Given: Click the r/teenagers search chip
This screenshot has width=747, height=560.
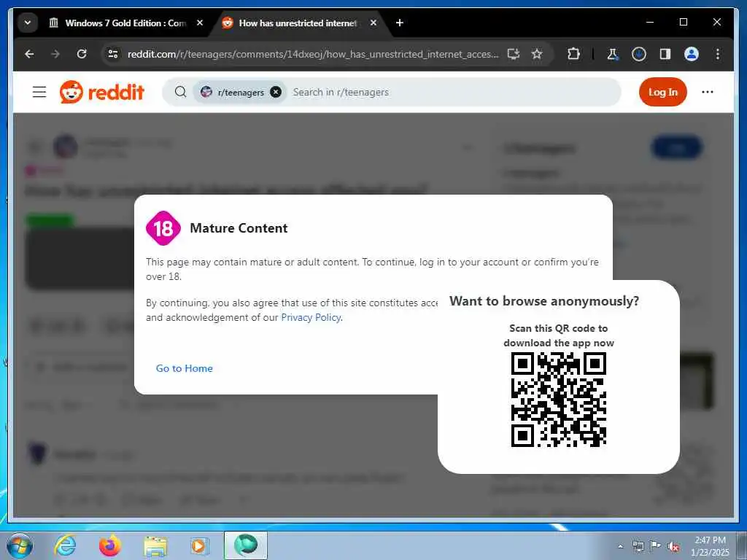Looking at the screenshot, I should 241,92.
